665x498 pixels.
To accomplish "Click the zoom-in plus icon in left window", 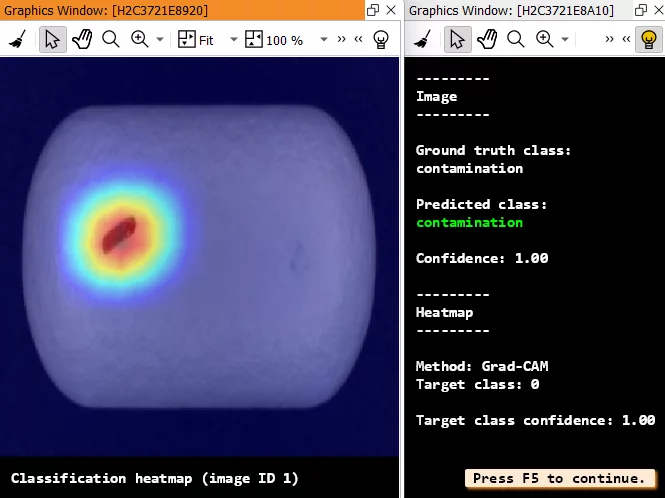I will coord(139,40).
